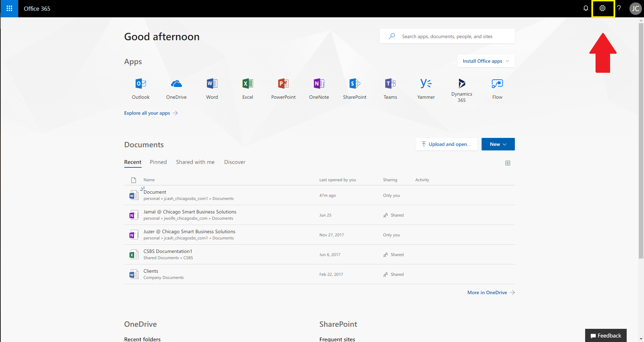Image resolution: width=644 pixels, height=342 pixels.
Task: Focus the search apps, documents field
Action: pos(447,36)
